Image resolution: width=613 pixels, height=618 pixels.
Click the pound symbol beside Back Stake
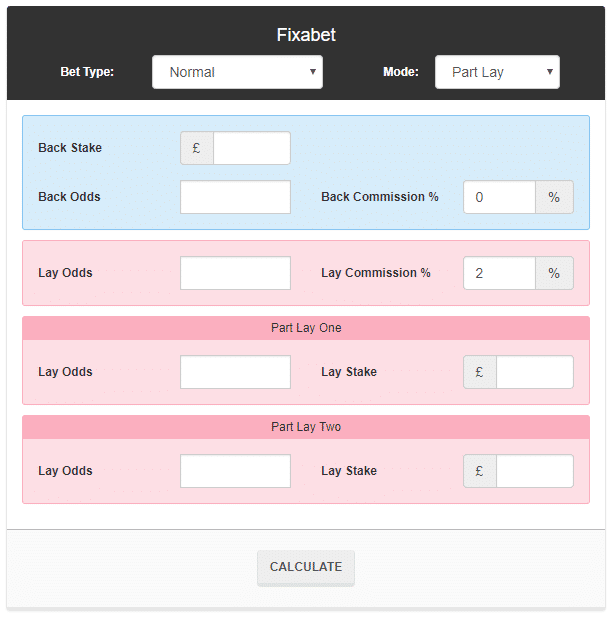(197, 148)
